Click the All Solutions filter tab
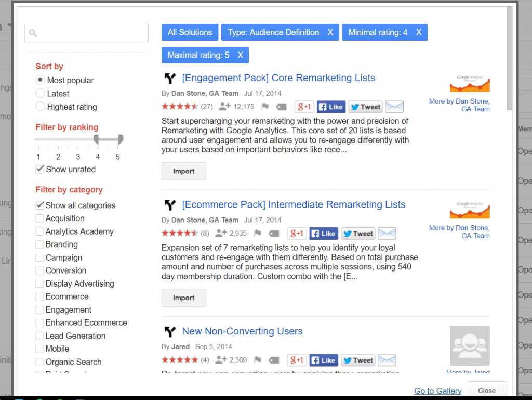532x400 pixels. point(190,32)
